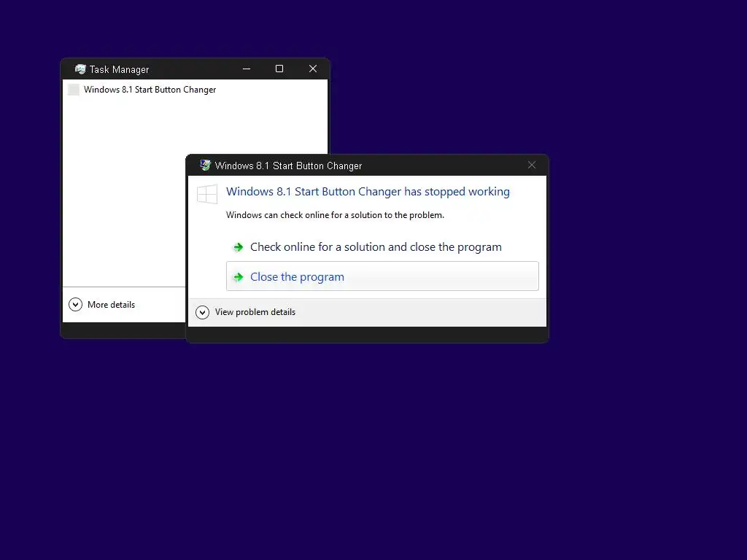The width and height of the screenshot is (747, 560).
Task: Click the 'has stopped working' heading text
Action: (x=368, y=192)
